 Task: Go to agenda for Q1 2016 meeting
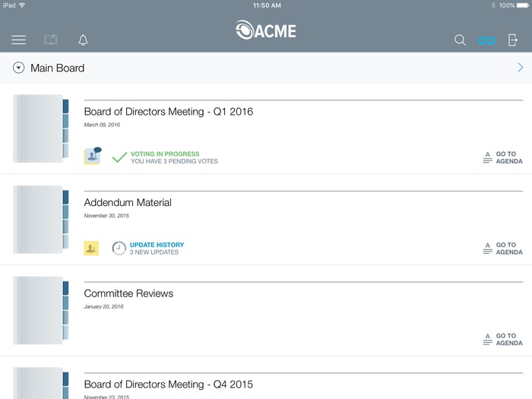click(x=502, y=157)
